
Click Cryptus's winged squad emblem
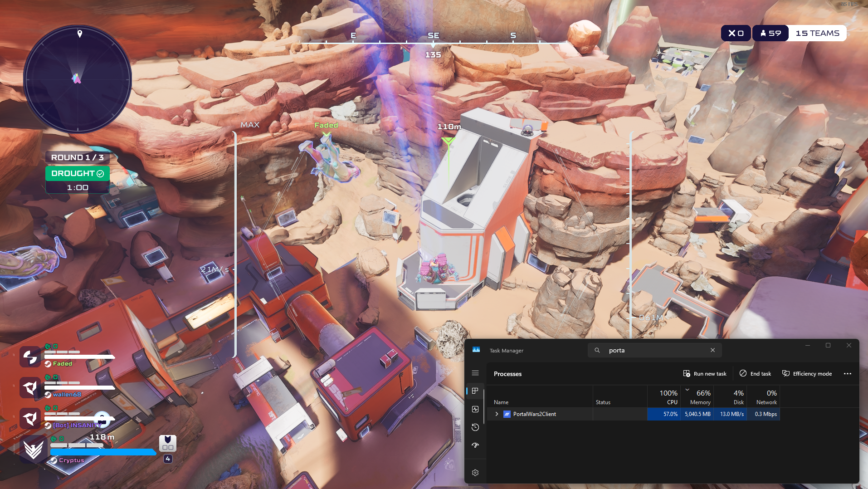click(x=33, y=450)
